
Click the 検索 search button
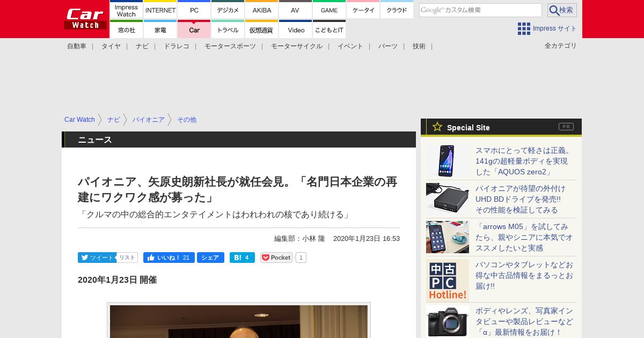coord(562,10)
